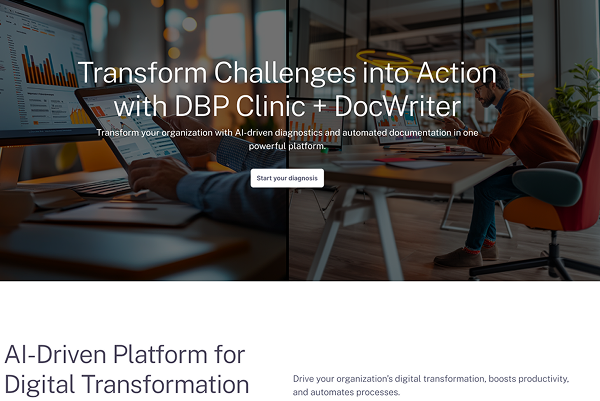Click the "powerful platform." subtitle line

click(286, 146)
